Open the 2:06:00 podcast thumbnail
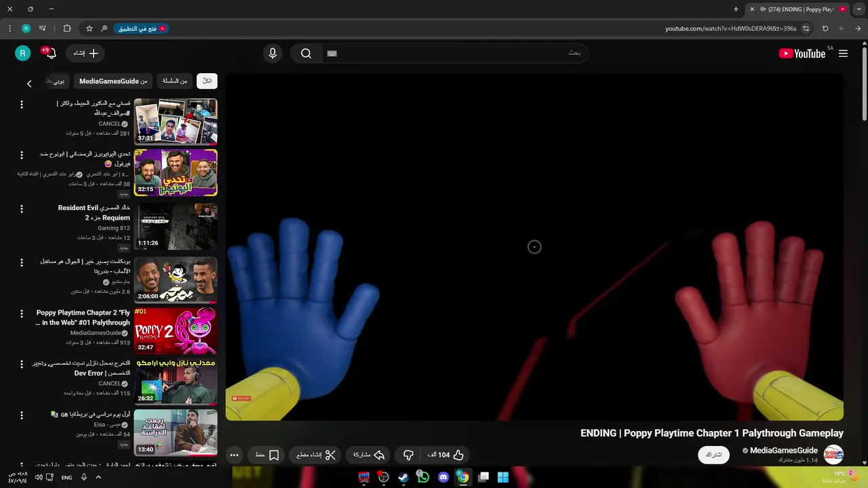868x488 pixels. point(176,279)
